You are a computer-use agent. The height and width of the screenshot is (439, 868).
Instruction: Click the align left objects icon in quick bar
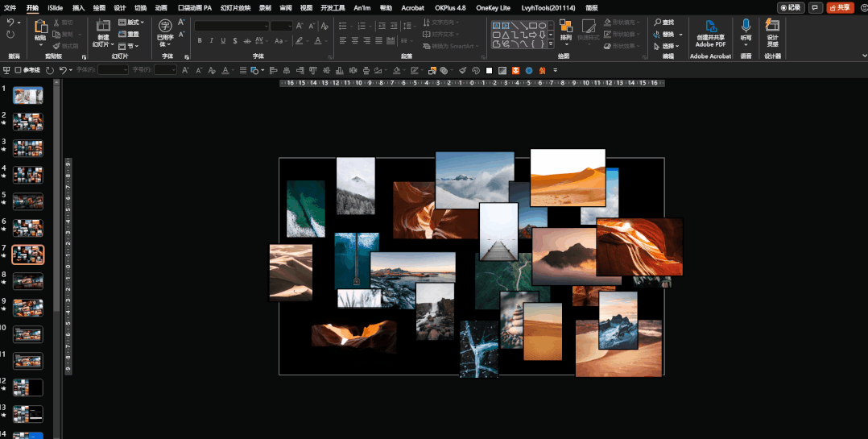(274, 70)
